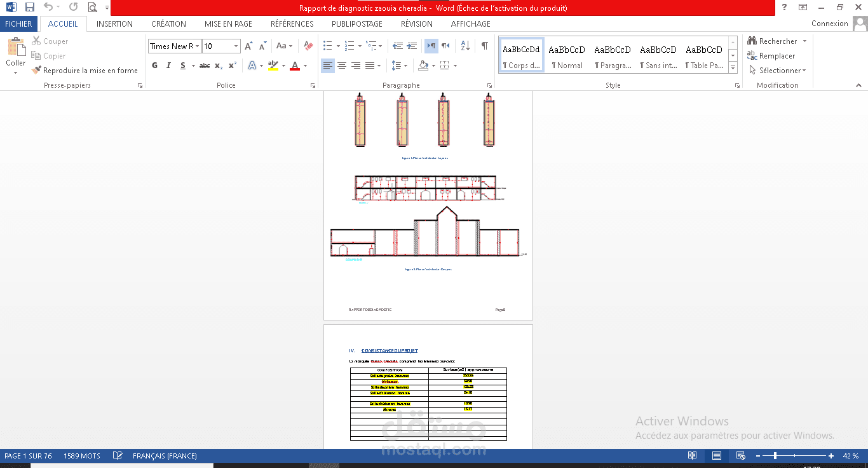Apply the Table Pa... style

click(x=704, y=56)
